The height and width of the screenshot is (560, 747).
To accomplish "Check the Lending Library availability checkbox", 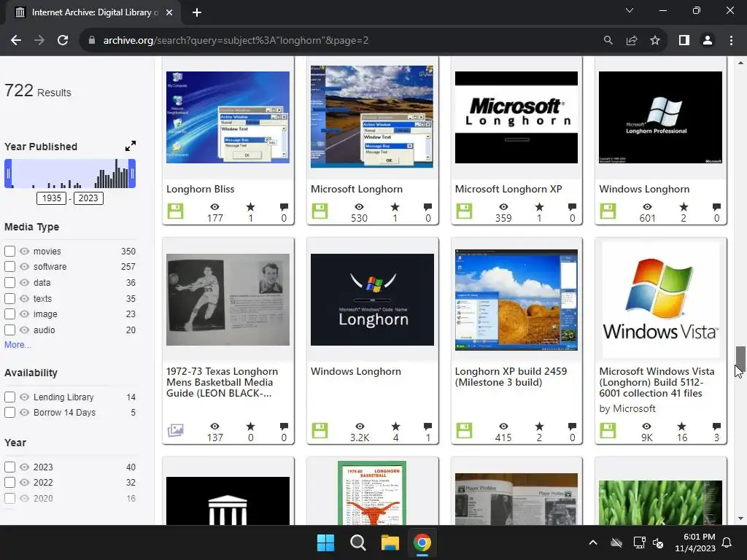I will click(9, 397).
